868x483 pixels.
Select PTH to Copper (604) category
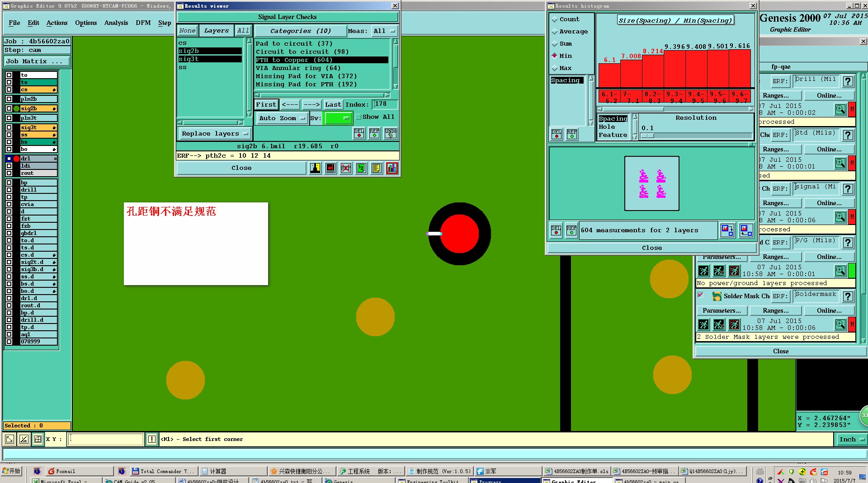[321, 60]
